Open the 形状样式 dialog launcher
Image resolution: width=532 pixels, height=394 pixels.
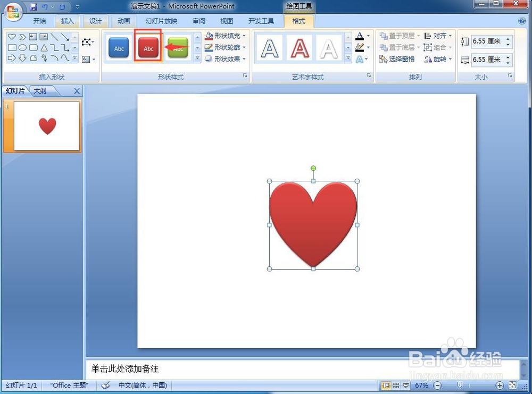(245, 76)
